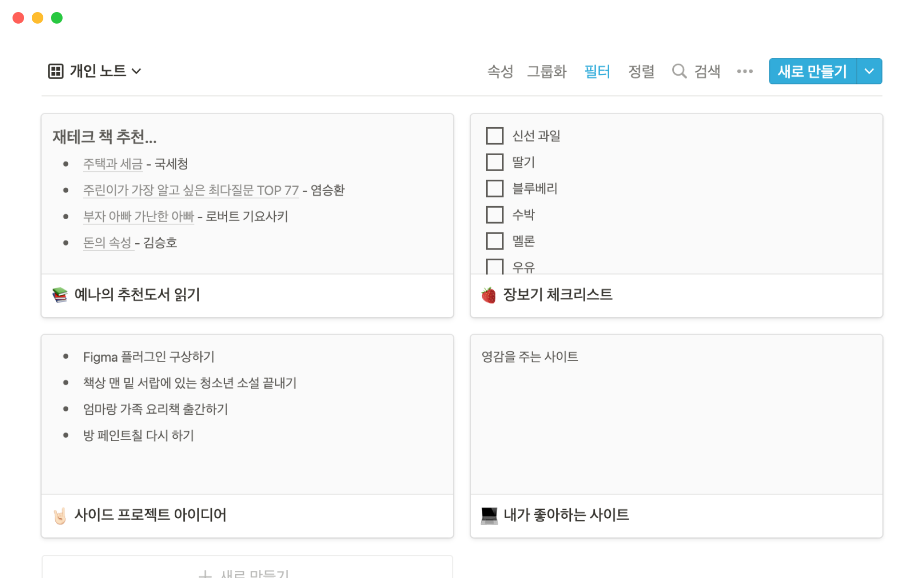Open the 그룹화 menu
This screenshot has height=578, width=924.
point(547,71)
